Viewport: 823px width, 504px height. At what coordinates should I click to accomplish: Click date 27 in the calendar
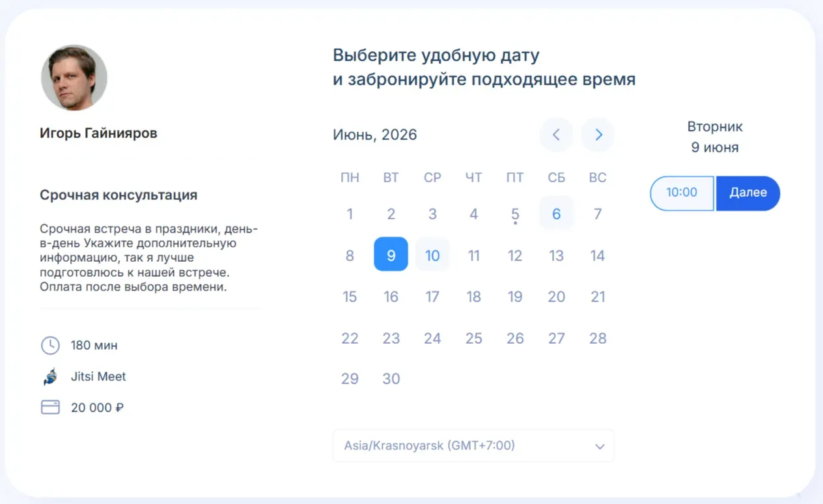tap(556, 338)
